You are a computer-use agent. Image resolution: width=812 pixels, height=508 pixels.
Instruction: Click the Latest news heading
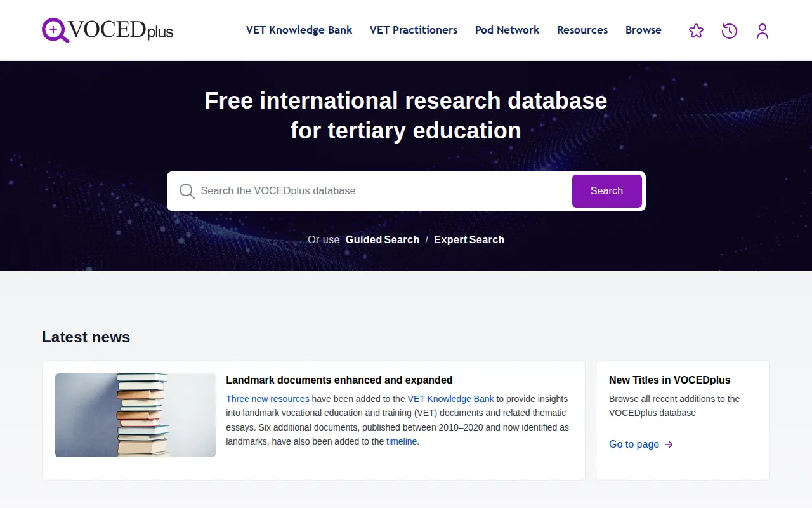(x=86, y=337)
